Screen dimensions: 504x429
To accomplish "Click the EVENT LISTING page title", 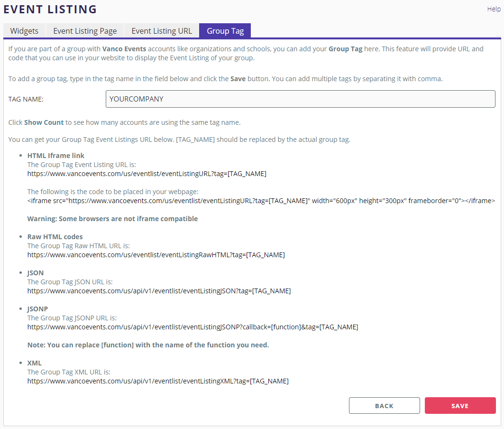I will 50,9.
